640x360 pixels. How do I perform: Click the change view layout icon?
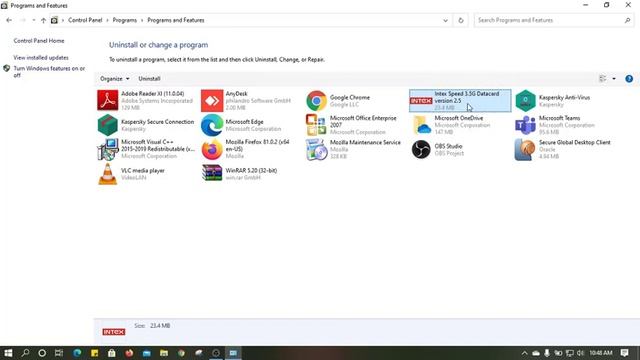coord(602,79)
